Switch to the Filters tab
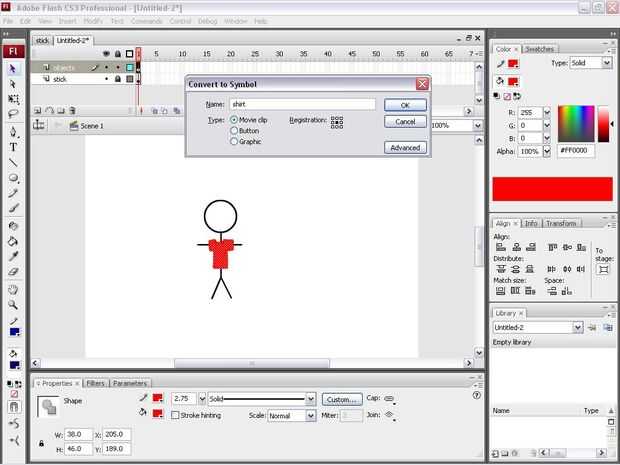The height and width of the screenshot is (465, 620). (95, 383)
